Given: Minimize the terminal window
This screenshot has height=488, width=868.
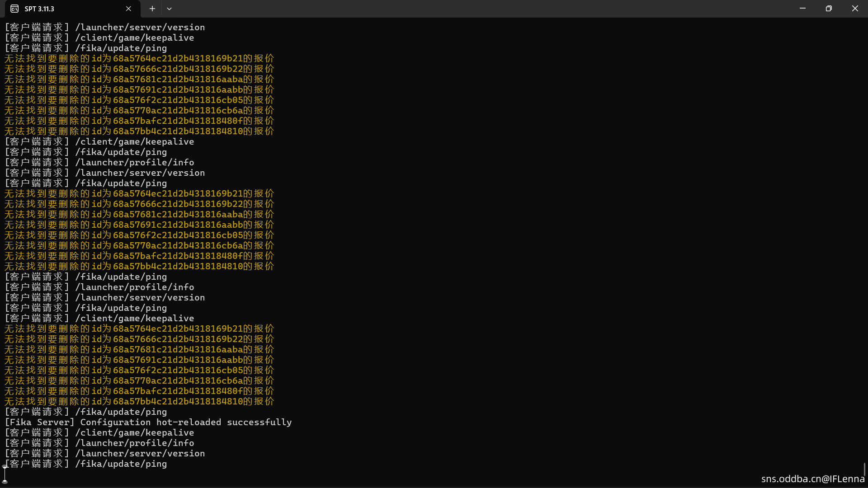Looking at the screenshot, I should (x=802, y=9).
